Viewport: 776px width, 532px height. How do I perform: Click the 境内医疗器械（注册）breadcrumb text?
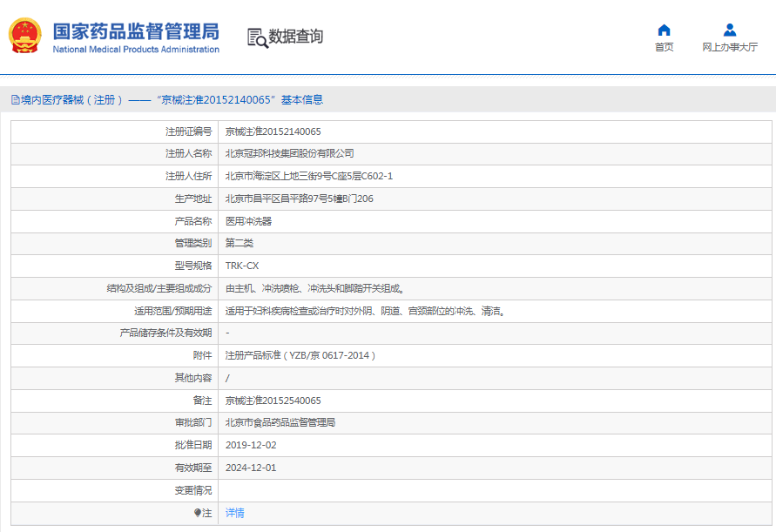(x=71, y=100)
